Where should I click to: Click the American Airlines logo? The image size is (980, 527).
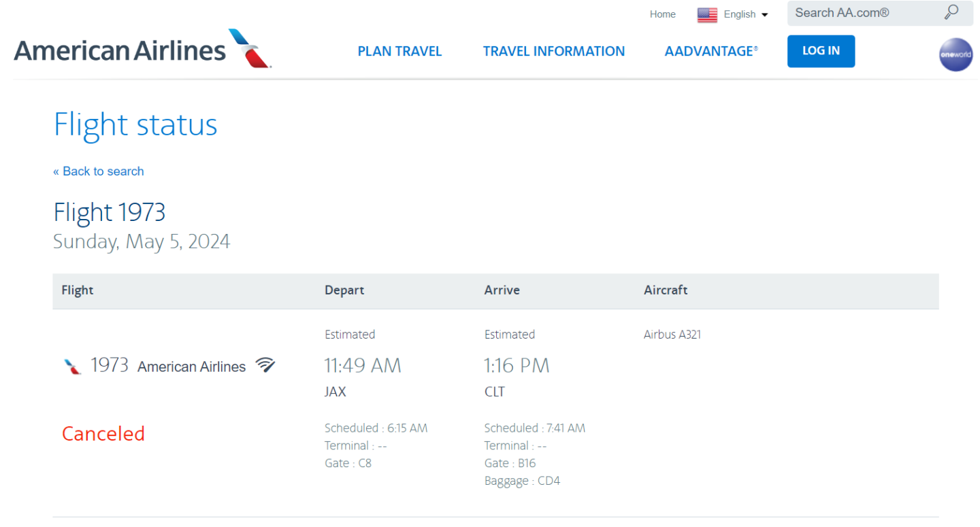click(x=142, y=49)
